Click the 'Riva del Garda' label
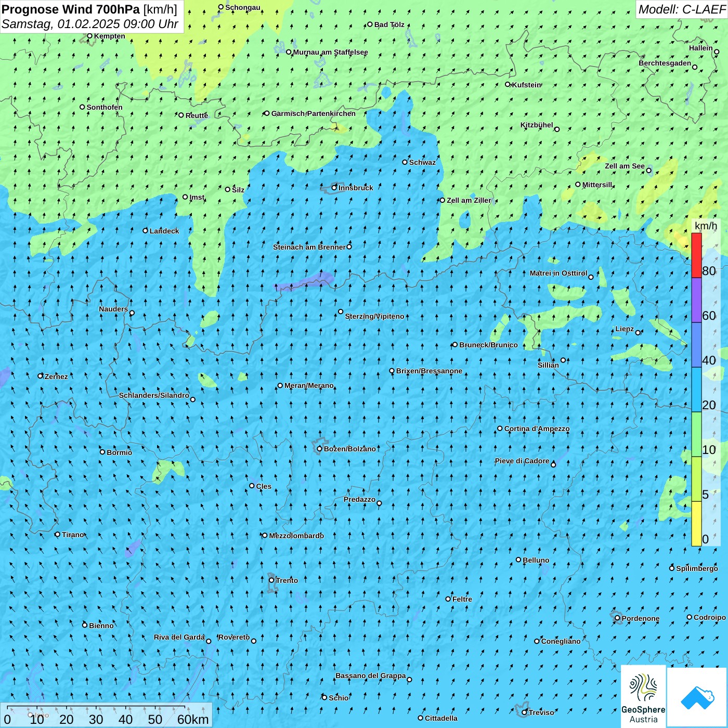The width and height of the screenshot is (728, 728). coord(179,637)
